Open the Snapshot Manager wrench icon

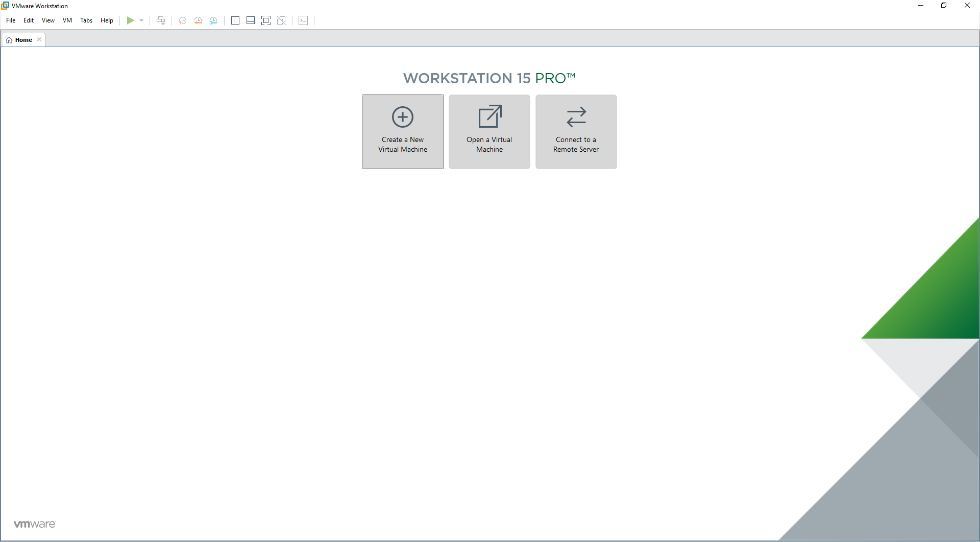point(213,20)
